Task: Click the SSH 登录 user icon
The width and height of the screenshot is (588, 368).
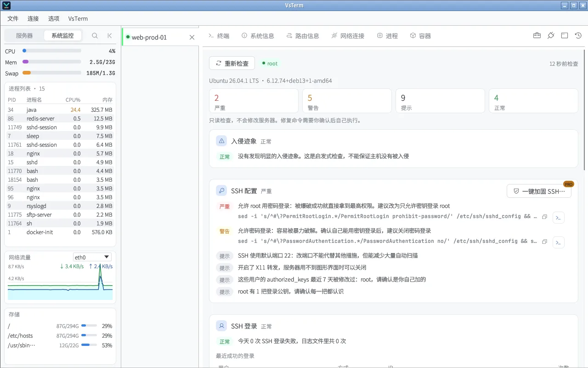Action: coord(221,326)
